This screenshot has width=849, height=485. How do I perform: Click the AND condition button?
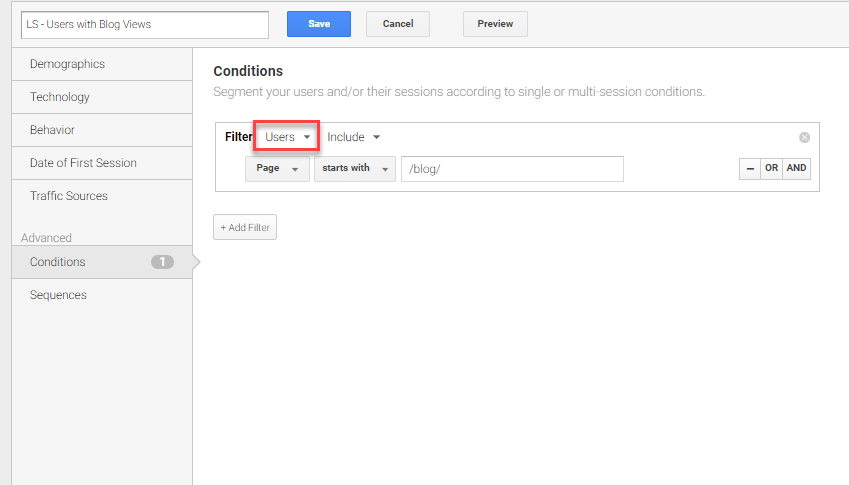pos(796,169)
